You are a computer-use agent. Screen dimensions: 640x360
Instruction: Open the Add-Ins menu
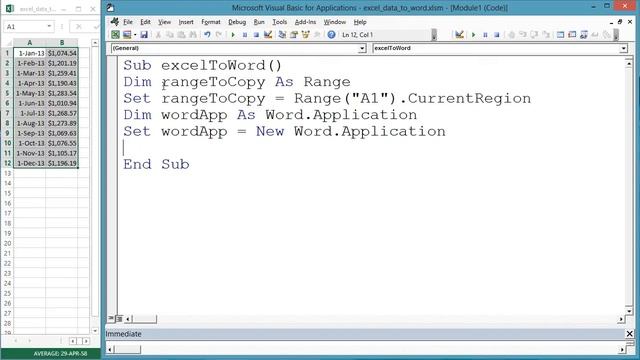[305, 22]
